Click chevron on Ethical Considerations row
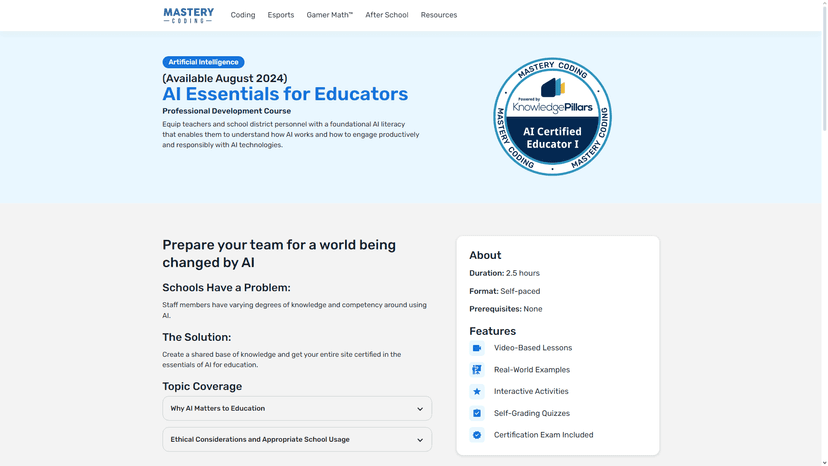Image resolution: width=828 pixels, height=466 pixels. click(420, 440)
